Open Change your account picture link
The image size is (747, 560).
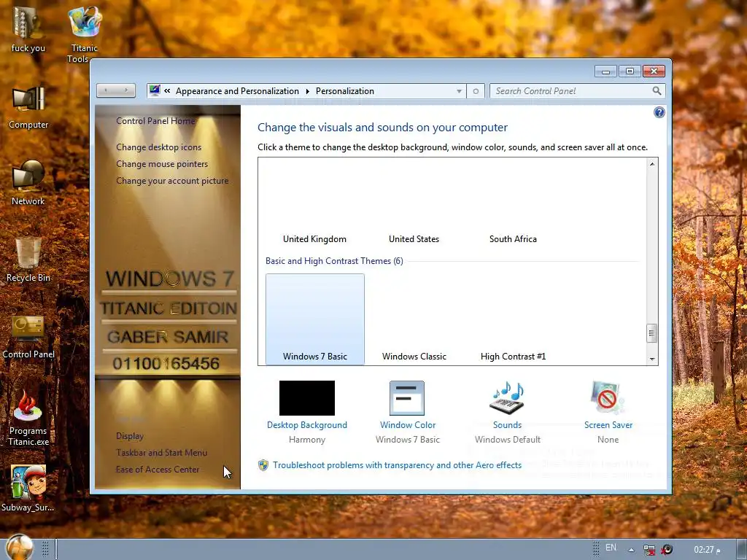click(x=172, y=181)
